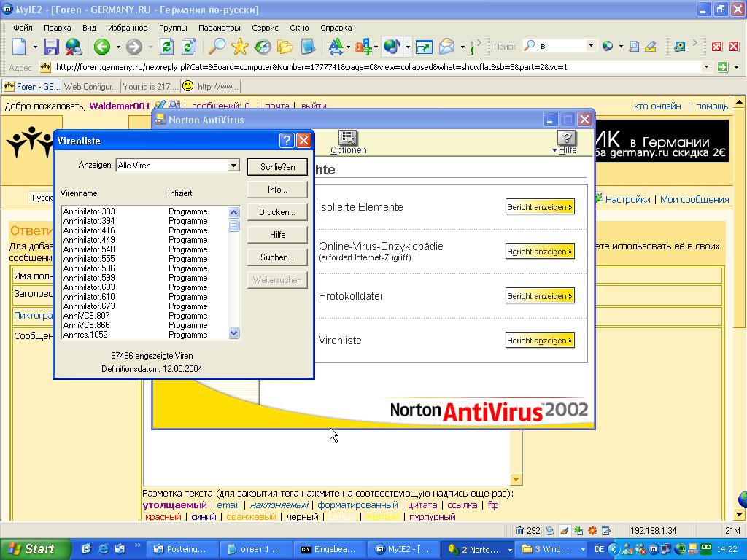
Task: Select the Annihilator.383 row in virus list
Action: tap(145, 211)
